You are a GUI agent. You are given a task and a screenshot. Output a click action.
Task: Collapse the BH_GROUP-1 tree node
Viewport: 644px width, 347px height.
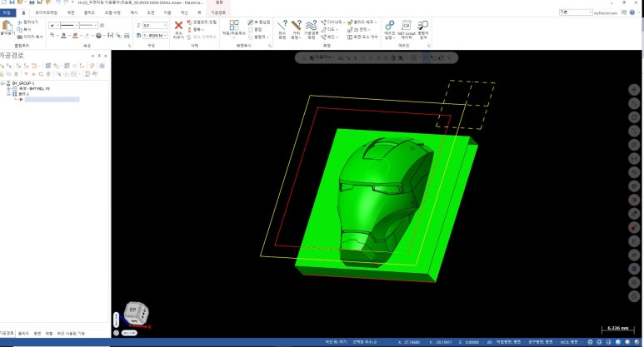2,83
